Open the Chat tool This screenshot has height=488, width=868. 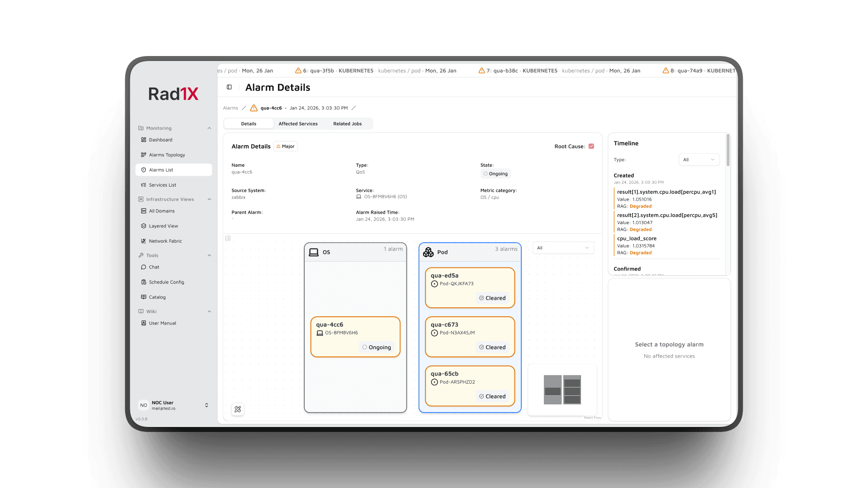pos(154,267)
